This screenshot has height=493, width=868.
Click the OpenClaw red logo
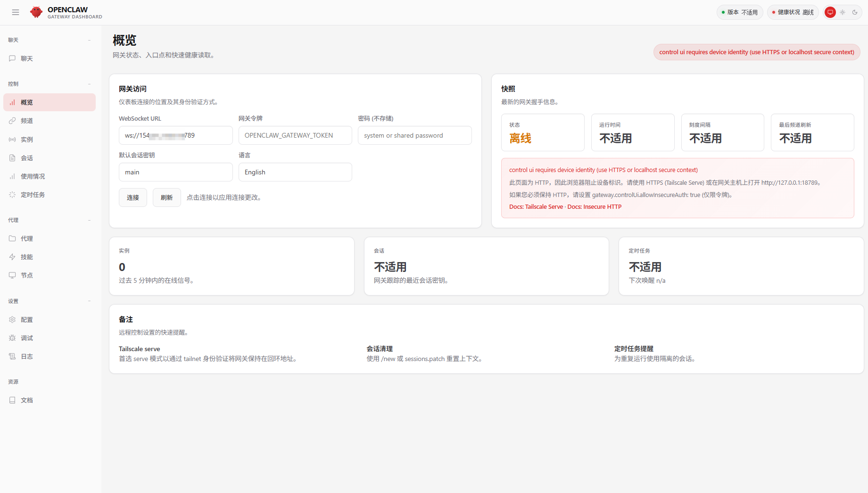click(x=36, y=12)
